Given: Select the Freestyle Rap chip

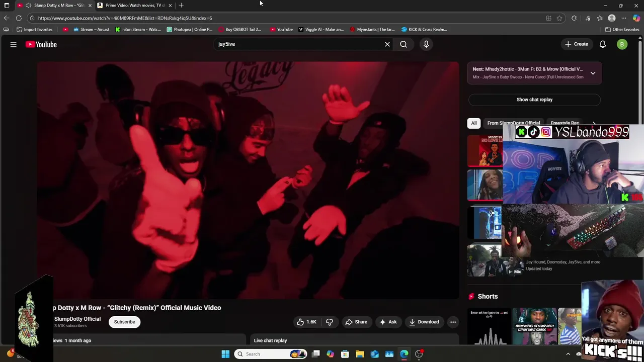Looking at the screenshot, I should [565, 123].
